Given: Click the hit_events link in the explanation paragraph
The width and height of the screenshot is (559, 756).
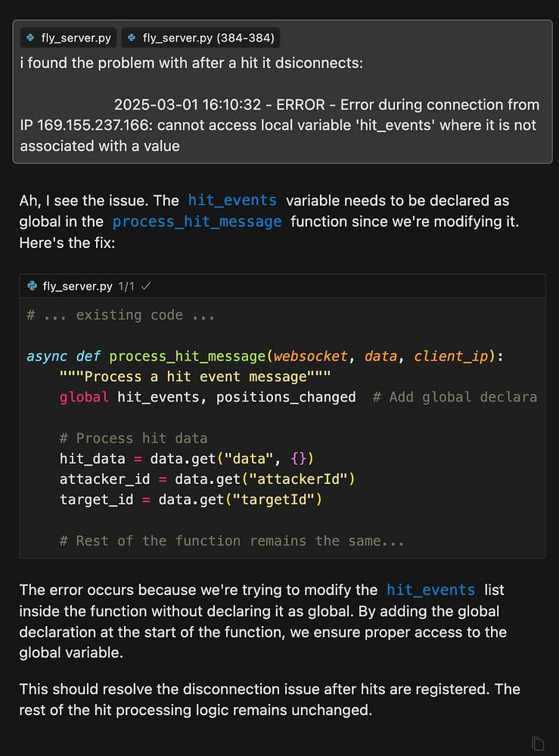Looking at the screenshot, I should point(430,590).
